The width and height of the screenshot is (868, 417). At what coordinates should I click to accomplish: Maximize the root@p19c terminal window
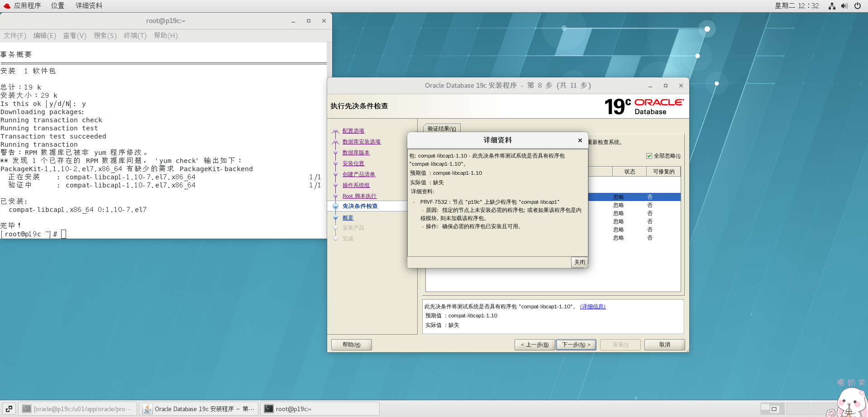tap(309, 21)
